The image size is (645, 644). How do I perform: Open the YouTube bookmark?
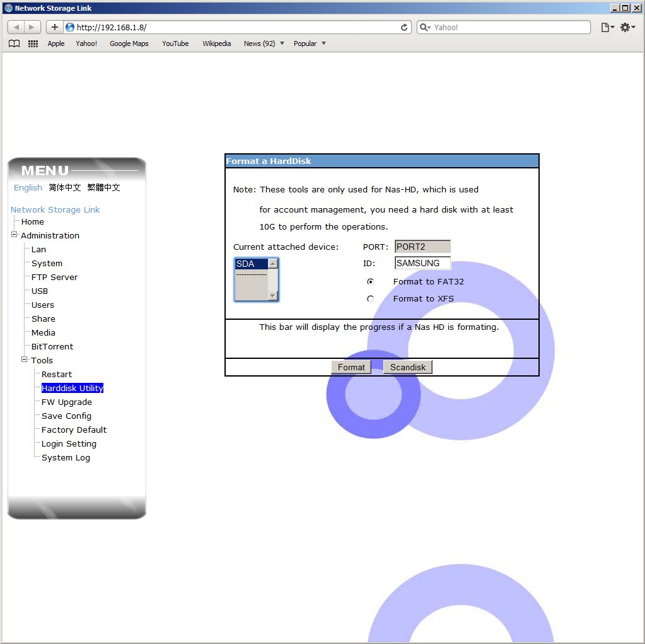pos(175,44)
